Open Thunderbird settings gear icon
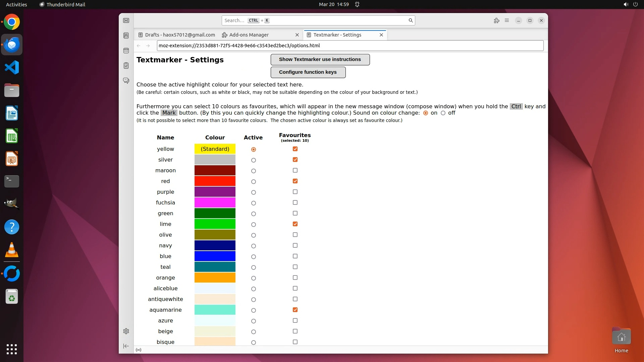The image size is (644, 362). pos(126,331)
